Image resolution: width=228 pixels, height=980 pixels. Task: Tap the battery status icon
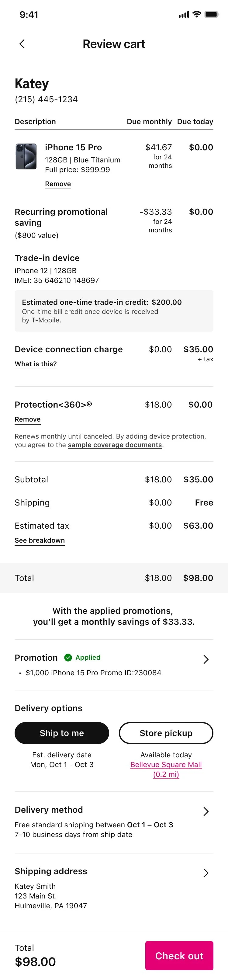pos(212,15)
